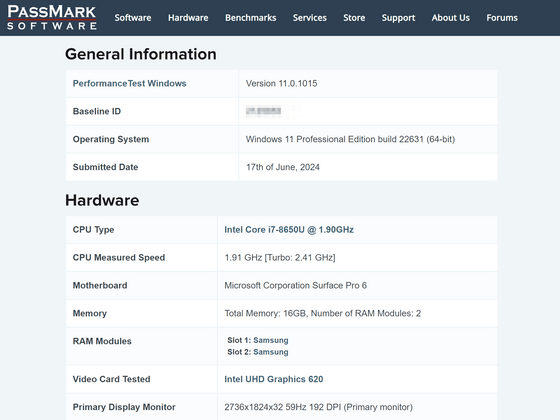Go to the Store page
Viewport: 560px width, 420px height.
click(354, 18)
